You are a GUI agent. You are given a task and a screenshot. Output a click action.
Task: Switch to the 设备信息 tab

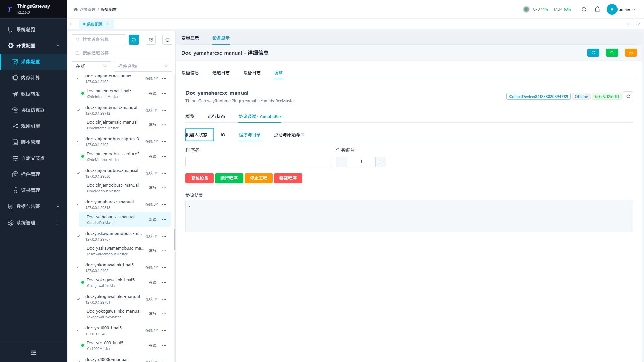pyautogui.click(x=190, y=73)
